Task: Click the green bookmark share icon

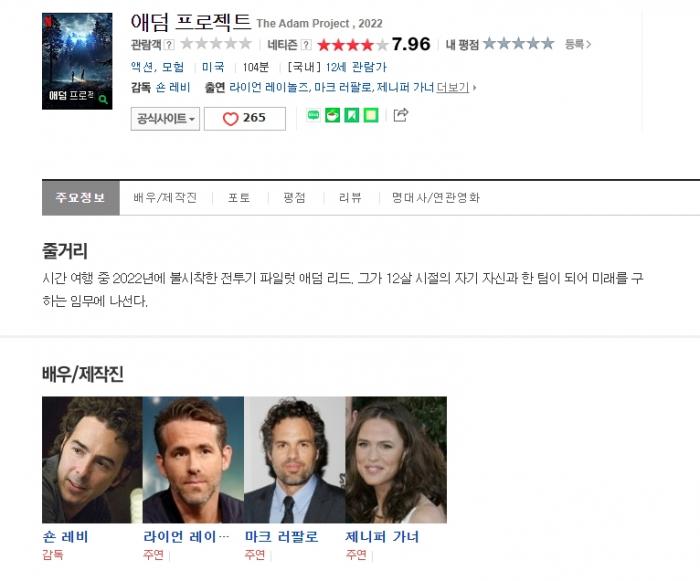Action: click(x=352, y=115)
